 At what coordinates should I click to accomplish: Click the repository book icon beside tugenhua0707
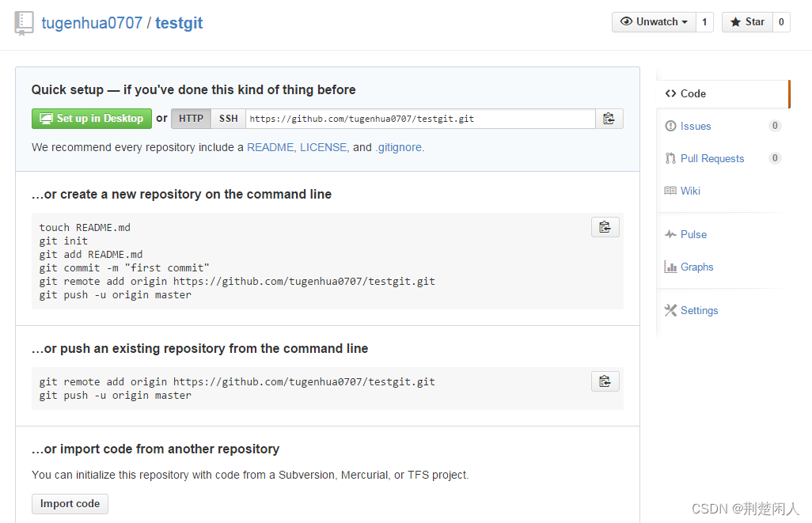point(24,23)
